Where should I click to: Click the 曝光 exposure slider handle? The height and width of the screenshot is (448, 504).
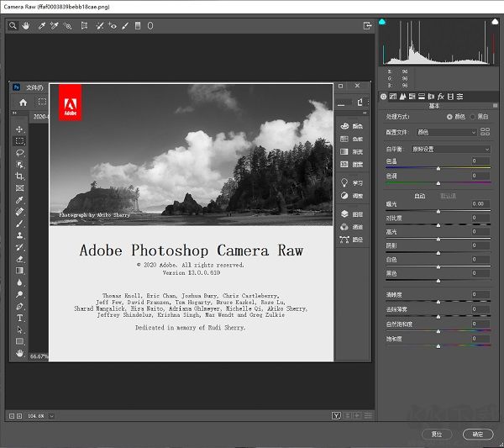(438, 211)
